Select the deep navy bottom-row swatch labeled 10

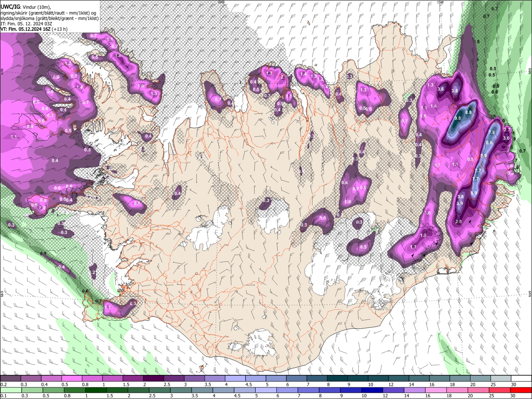coord(372,390)
